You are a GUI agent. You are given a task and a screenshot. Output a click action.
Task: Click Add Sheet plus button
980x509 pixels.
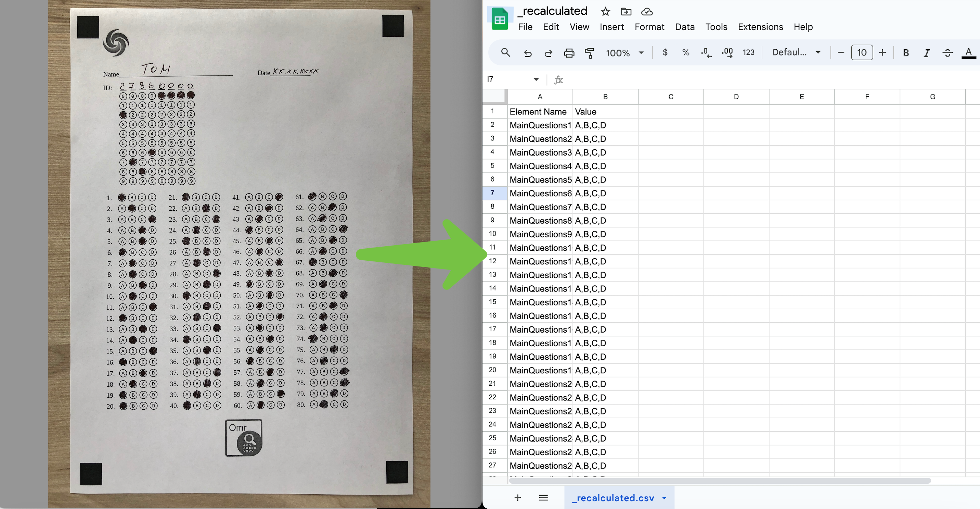pyautogui.click(x=518, y=498)
